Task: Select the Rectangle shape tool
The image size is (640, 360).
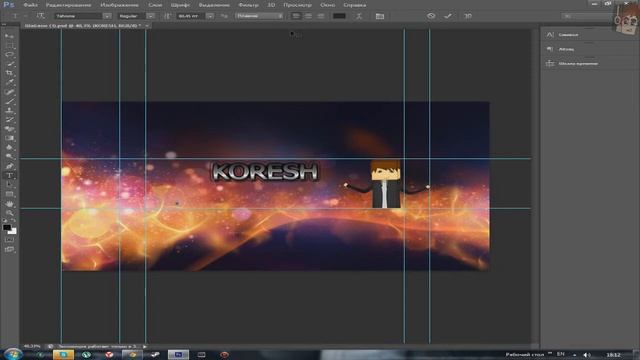Action: coord(9,193)
